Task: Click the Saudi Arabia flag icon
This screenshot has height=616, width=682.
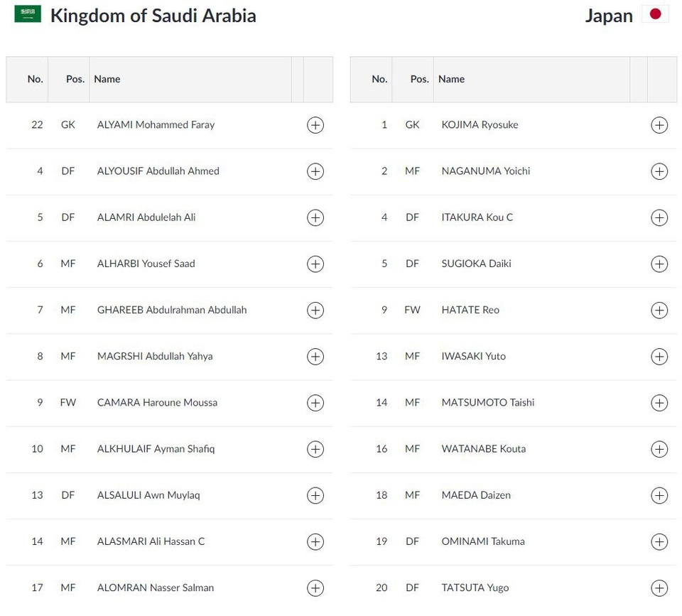Action: 28,14
